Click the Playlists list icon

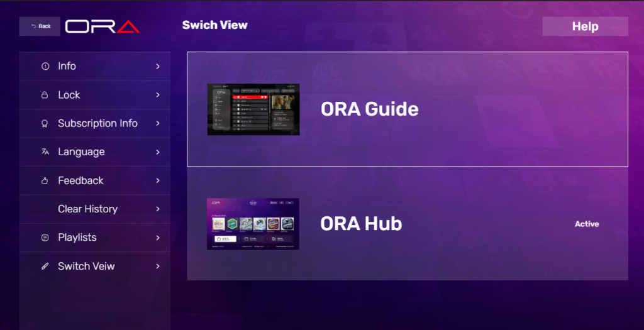click(45, 238)
